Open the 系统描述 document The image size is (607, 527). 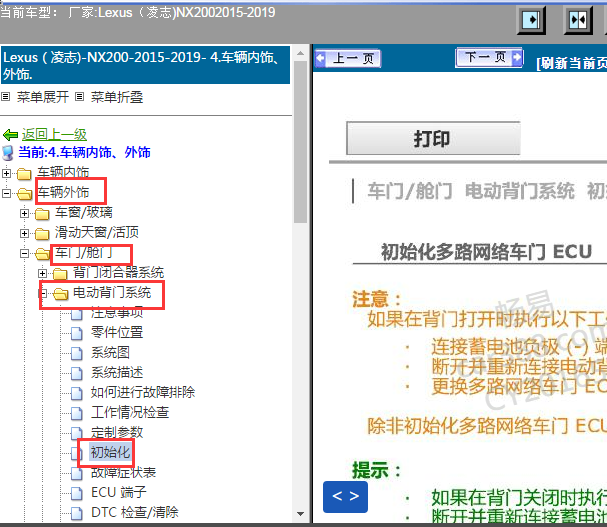(x=117, y=373)
